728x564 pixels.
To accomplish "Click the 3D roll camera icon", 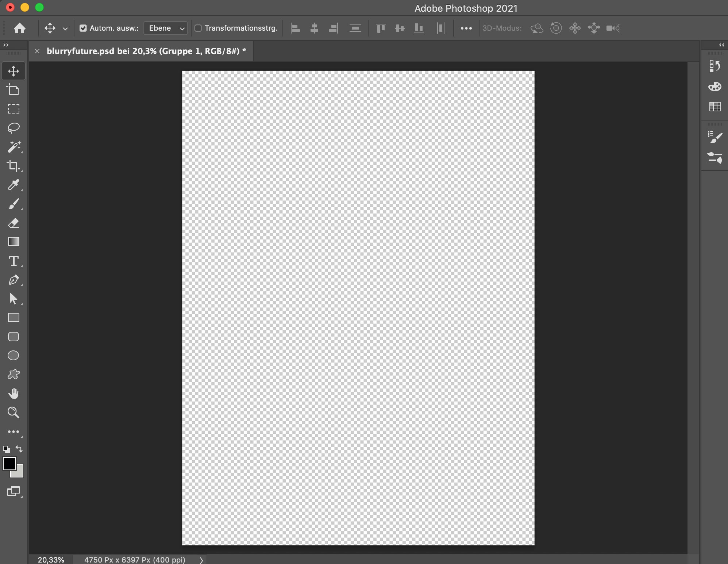I will point(556,28).
